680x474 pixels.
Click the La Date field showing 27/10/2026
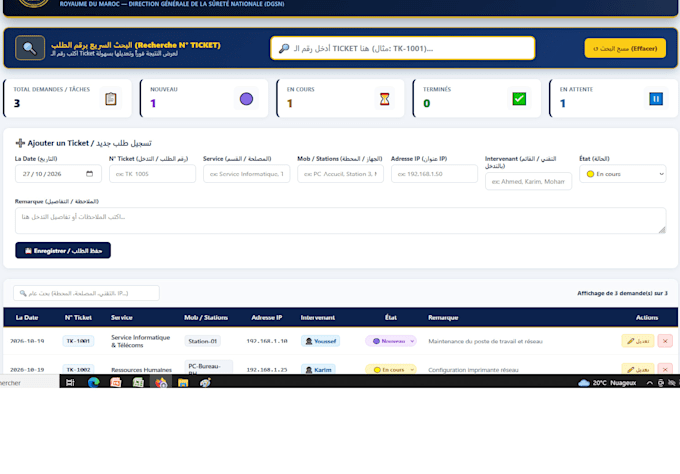click(58, 174)
